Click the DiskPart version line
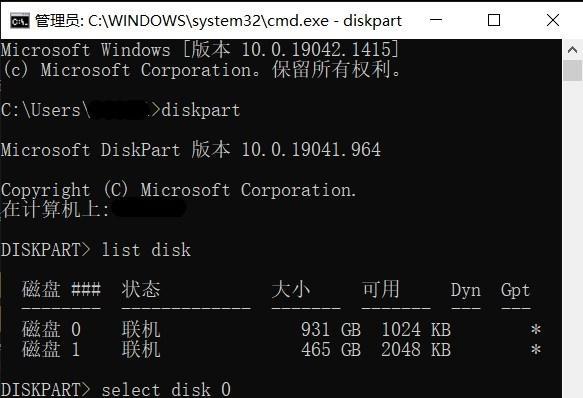Image resolution: width=583 pixels, height=398 pixels. 191,150
